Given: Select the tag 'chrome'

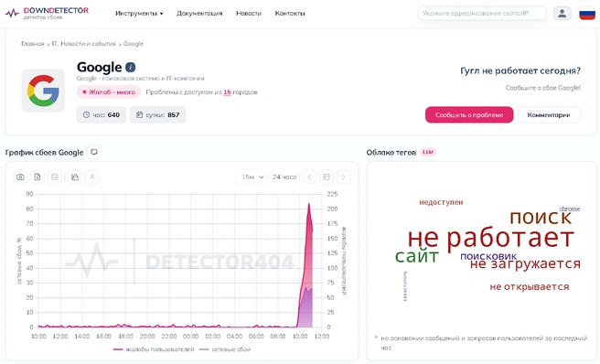Looking at the screenshot, I should (570, 209).
